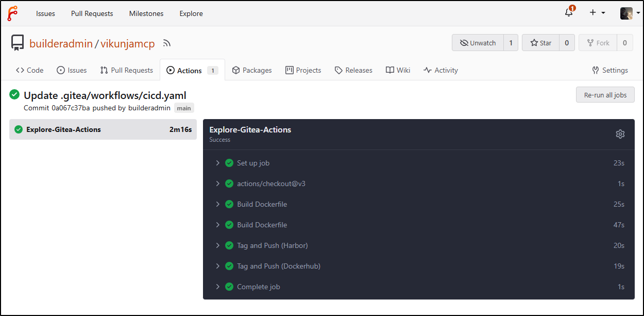The width and height of the screenshot is (644, 316).
Task: Switch to the Packages tab
Action: 251,70
